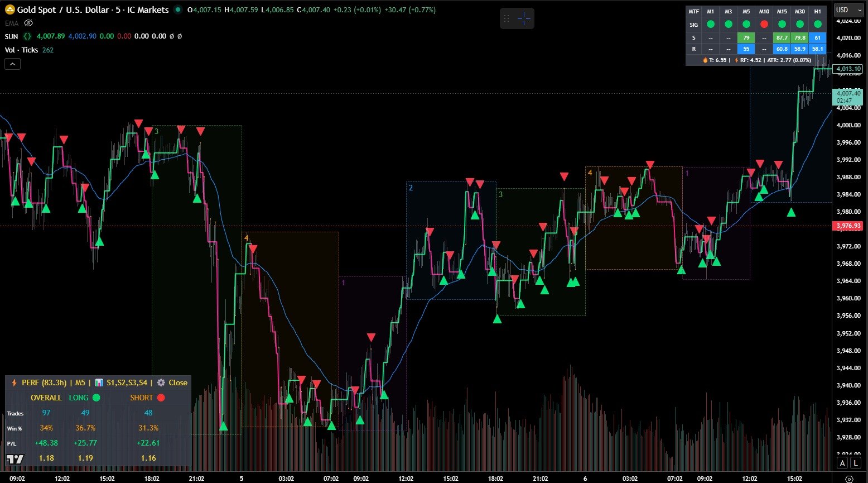Collapse the indicator legend with chevron button
868x483 pixels.
click(12, 64)
